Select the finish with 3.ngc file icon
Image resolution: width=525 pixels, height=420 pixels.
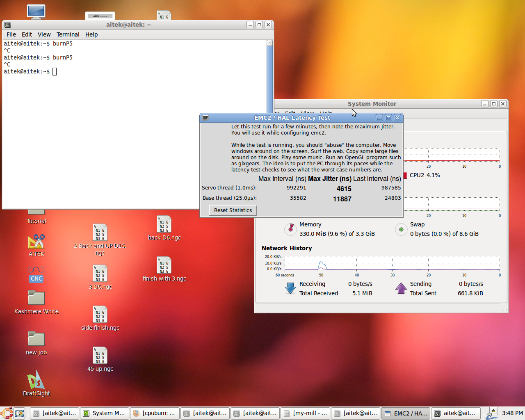coord(164,265)
